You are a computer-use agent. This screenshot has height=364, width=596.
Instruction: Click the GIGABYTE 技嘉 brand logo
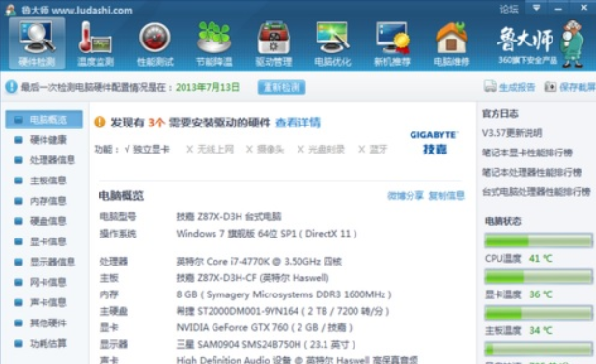point(434,143)
